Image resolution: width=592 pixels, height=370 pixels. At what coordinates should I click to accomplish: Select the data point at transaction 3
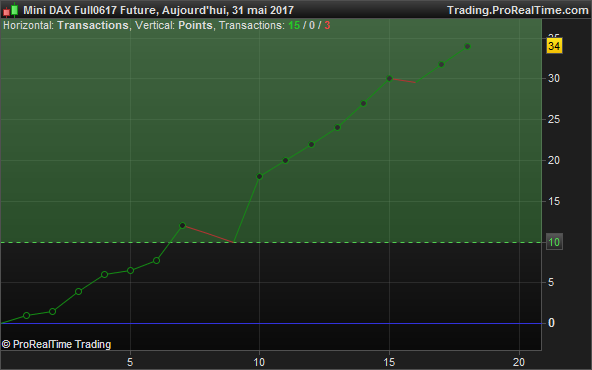79,291
